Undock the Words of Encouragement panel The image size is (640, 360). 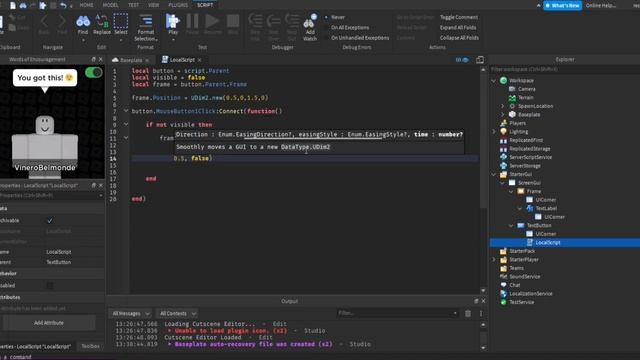[x=93, y=59]
